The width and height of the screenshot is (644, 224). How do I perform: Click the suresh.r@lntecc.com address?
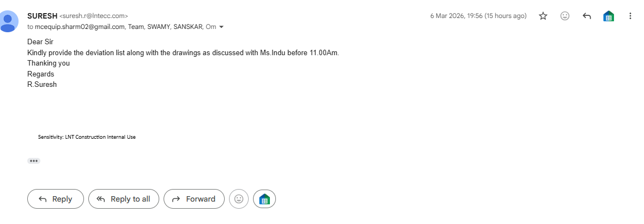click(94, 16)
